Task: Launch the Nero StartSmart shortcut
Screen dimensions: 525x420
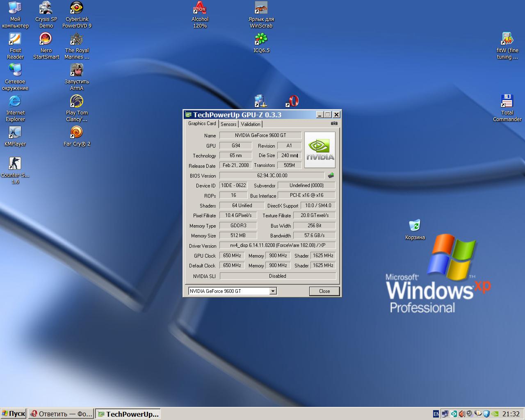Action: 46,46
